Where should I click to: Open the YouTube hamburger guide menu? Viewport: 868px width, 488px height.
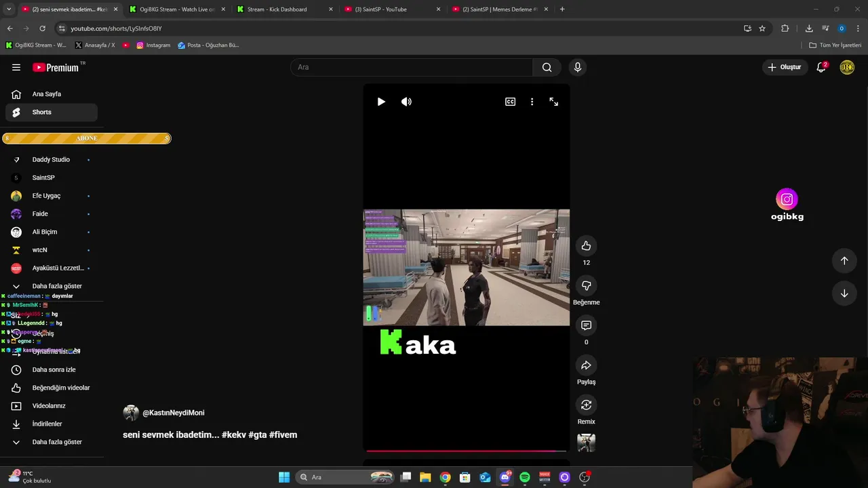click(16, 67)
